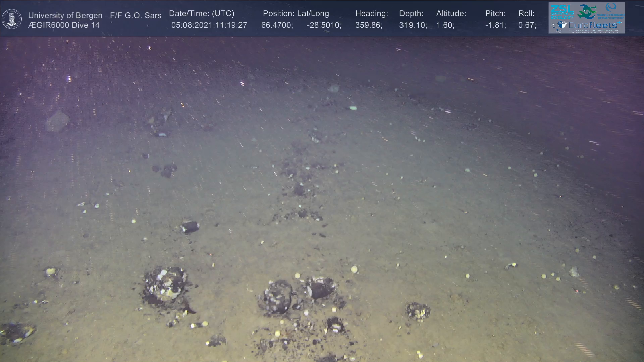Click the Roll value 0.67
The image size is (644, 362).
(527, 25)
